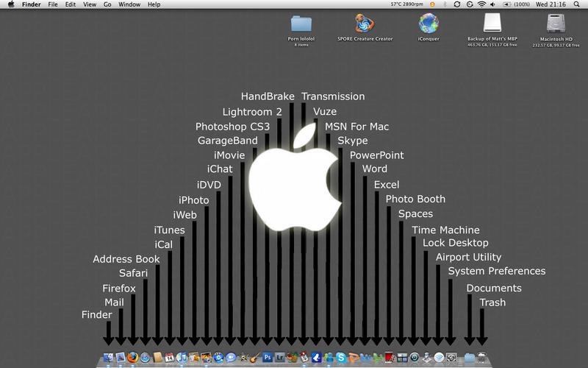
Task: Select Backup of Matt's MBP drive
Action: [492, 24]
